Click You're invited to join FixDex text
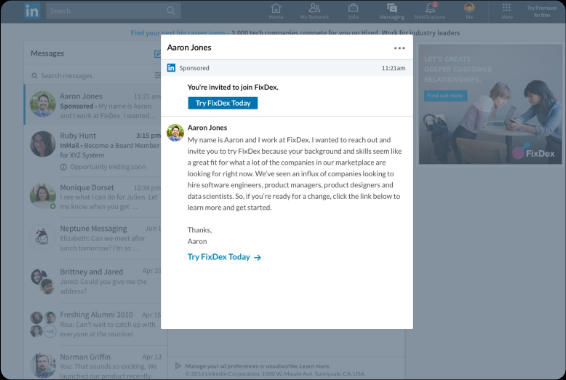Screen dimensions: 566x380 click(233, 87)
